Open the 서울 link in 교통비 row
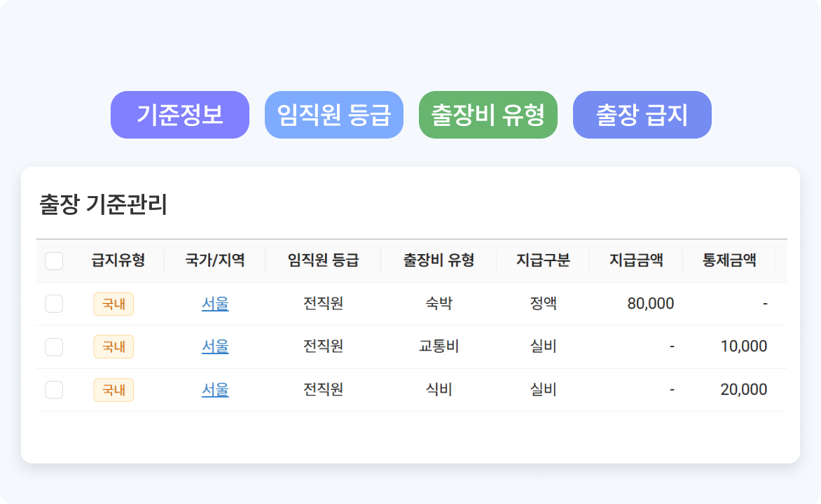The width and height of the screenshot is (821, 504). coord(215,346)
